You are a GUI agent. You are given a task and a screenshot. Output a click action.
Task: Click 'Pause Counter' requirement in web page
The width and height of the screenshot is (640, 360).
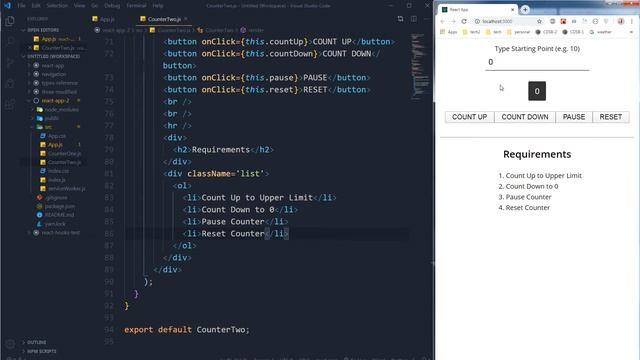[528, 197]
